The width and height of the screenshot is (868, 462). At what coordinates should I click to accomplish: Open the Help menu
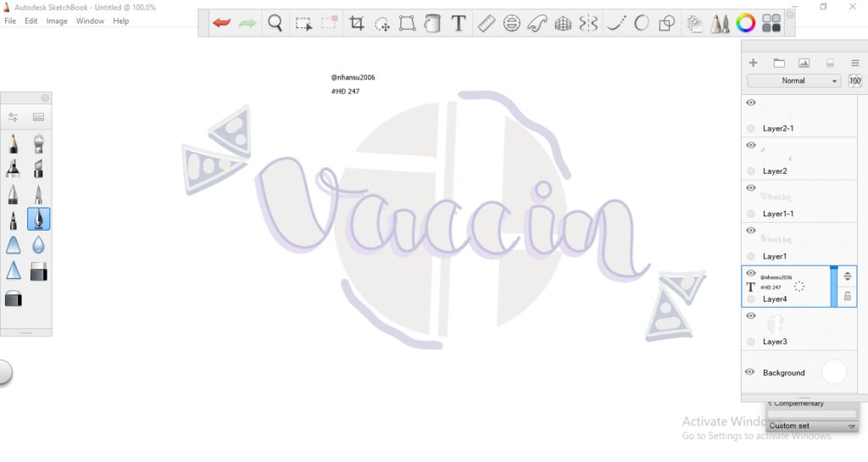point(120,21)
